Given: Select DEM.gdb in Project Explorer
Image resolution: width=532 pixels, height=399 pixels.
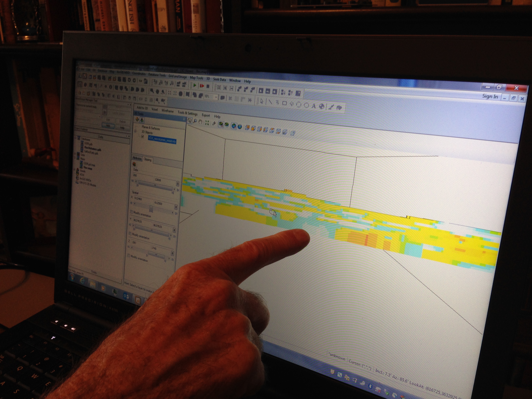Looking at the screenshot, I should pos(88,144).
